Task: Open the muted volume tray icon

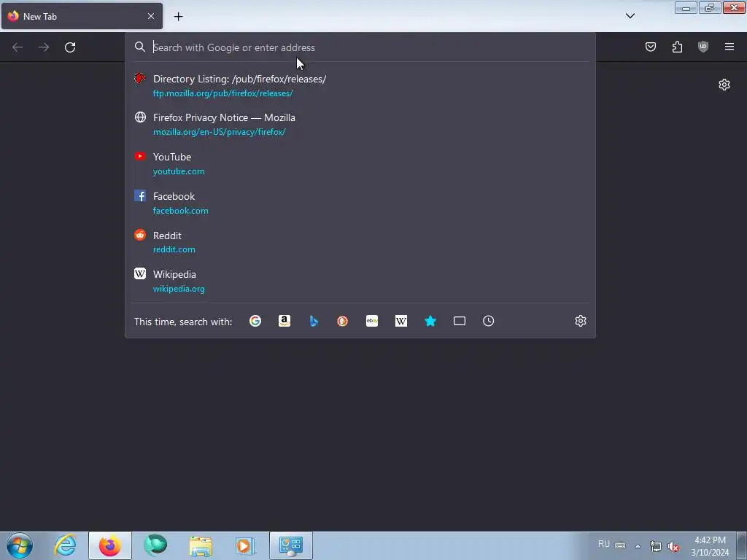Action: [x=673, y=547]
